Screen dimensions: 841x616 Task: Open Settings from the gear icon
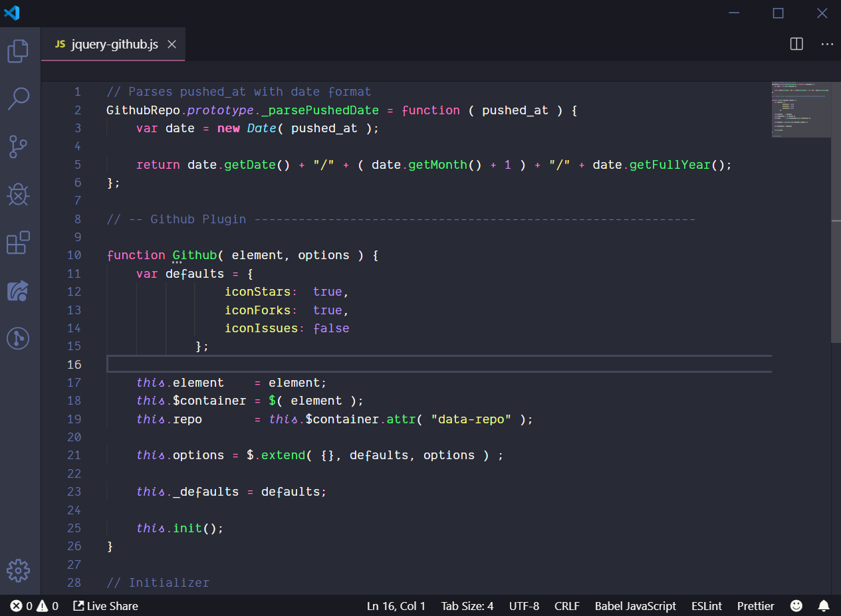(x=18, y=570)
